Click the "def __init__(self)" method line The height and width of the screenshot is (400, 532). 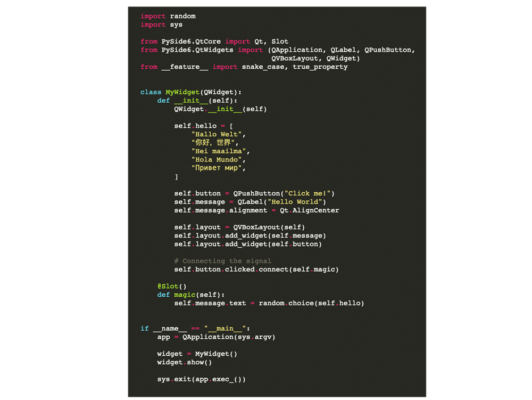(x=197, y=101)
